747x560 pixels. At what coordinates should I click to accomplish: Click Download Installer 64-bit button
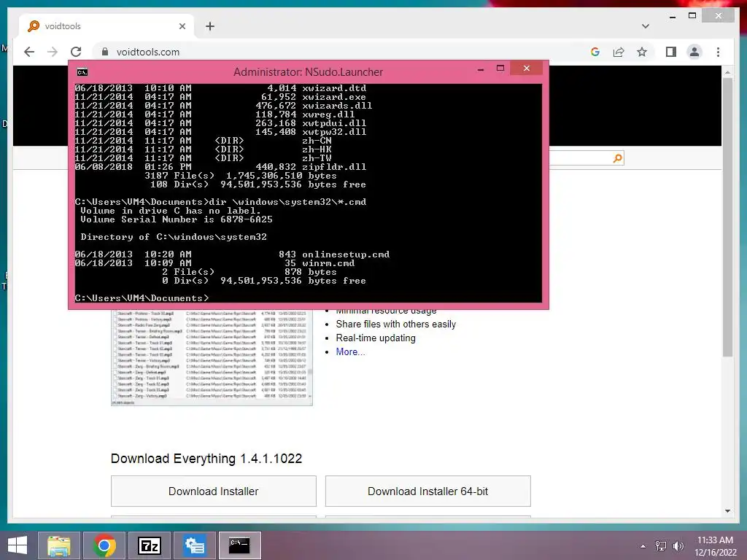(x=427, y=491)
